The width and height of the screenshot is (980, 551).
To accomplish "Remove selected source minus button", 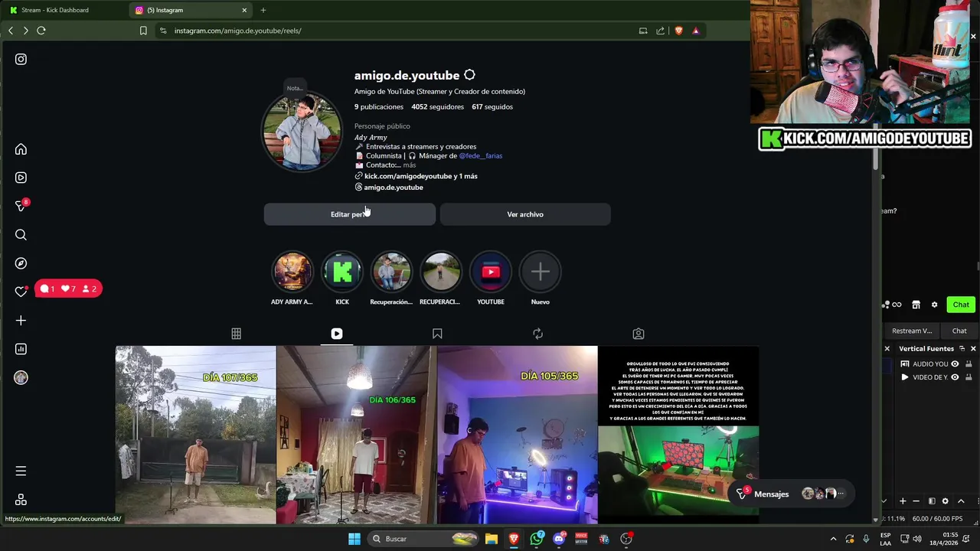I will pos(916,501).
